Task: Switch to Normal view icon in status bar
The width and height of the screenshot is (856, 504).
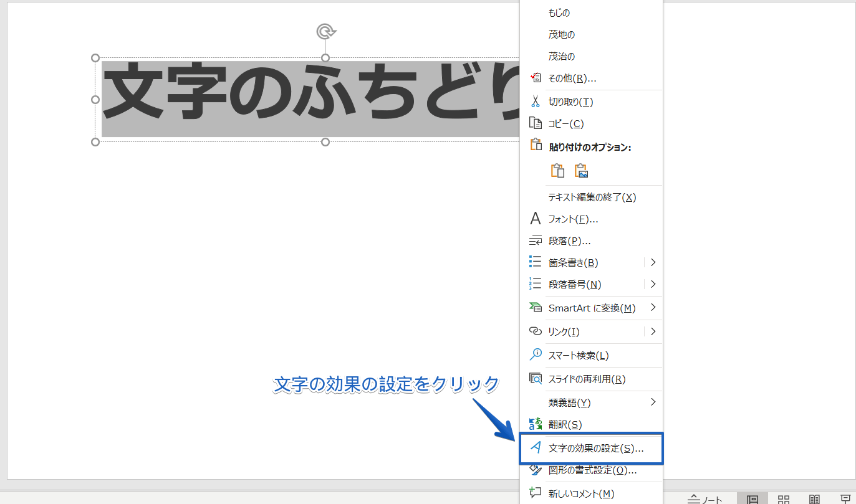Action: (752, 499)
